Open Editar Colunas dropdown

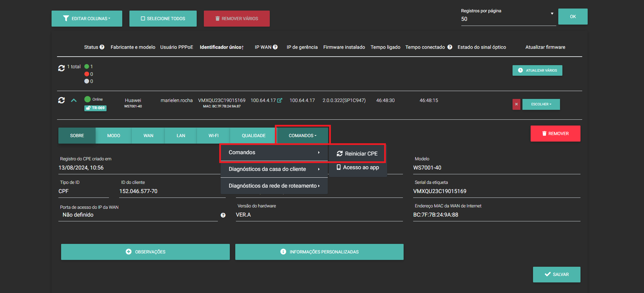click(87, 18)
